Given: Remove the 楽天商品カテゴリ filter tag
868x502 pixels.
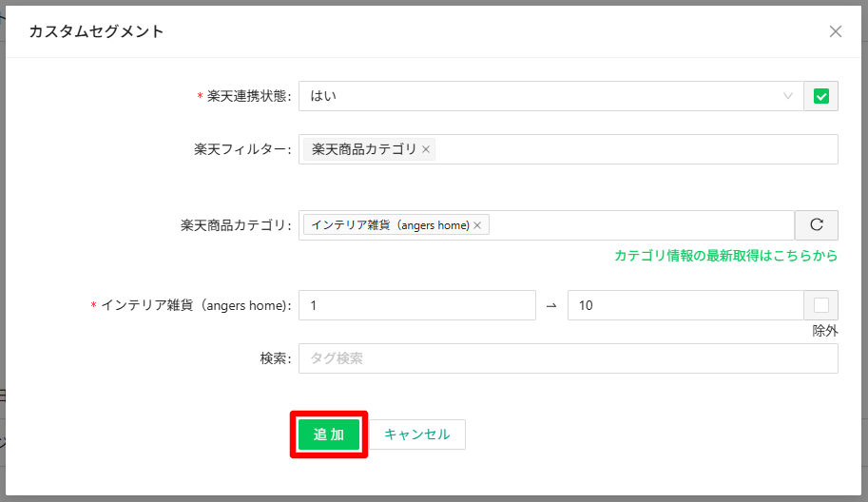Looking at the screenshot, I should [426, 149].
